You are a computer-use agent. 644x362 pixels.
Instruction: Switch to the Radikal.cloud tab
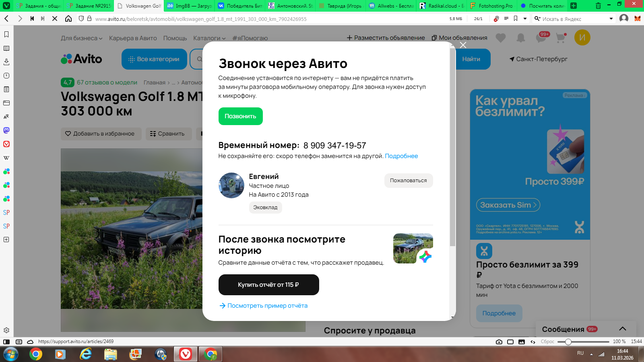tap(442, 6)
